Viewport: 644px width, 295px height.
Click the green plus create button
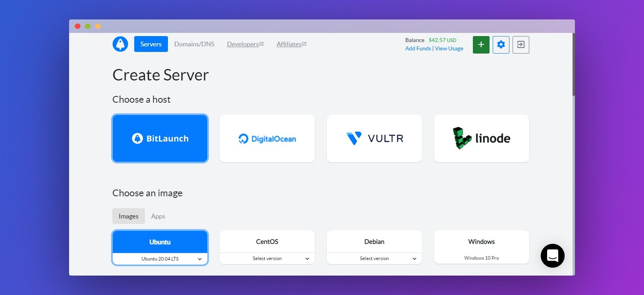point(481,44)
